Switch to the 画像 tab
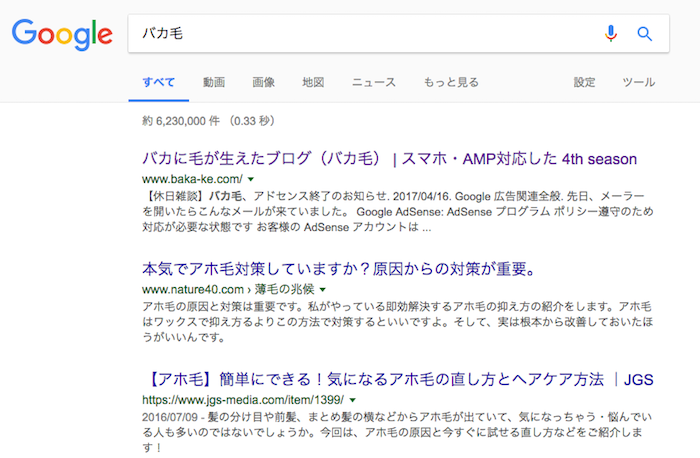 [x=263, y=82]
